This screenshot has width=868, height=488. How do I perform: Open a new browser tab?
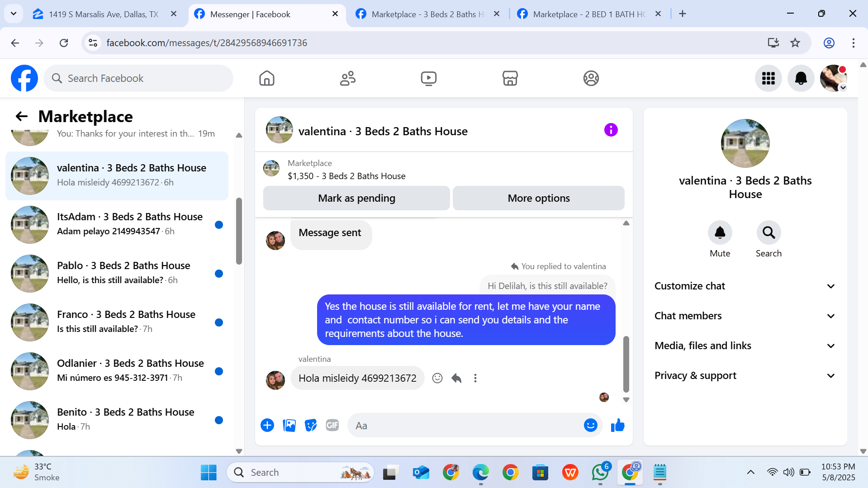tap(683, 14)
